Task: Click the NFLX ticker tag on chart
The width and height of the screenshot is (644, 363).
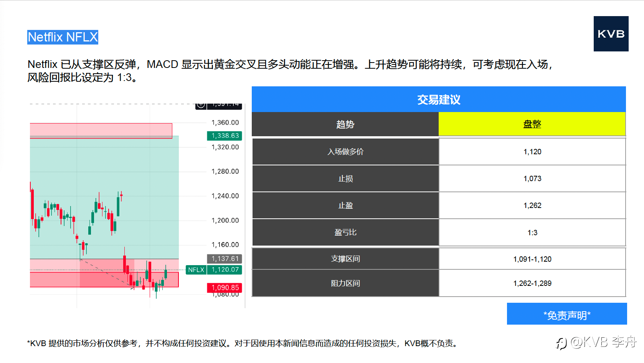Action: point(196,270)
